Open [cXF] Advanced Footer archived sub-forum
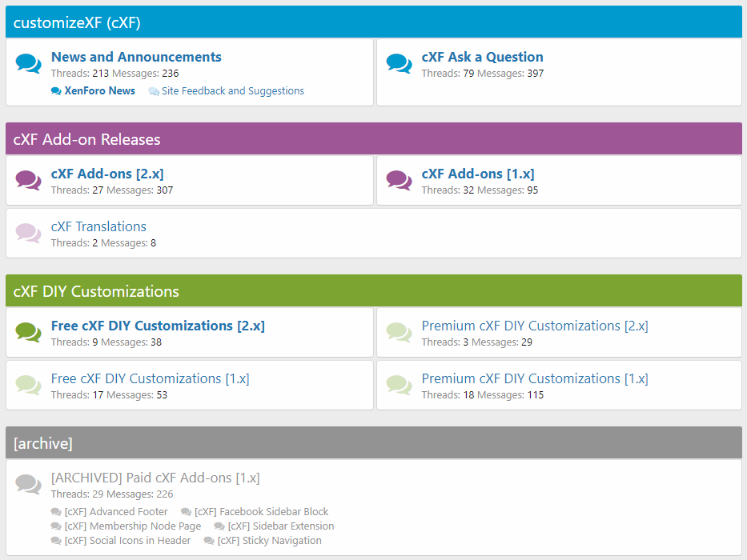Image resolution: width=747 pixels, height=560 pixels. (x=116, y=512)
